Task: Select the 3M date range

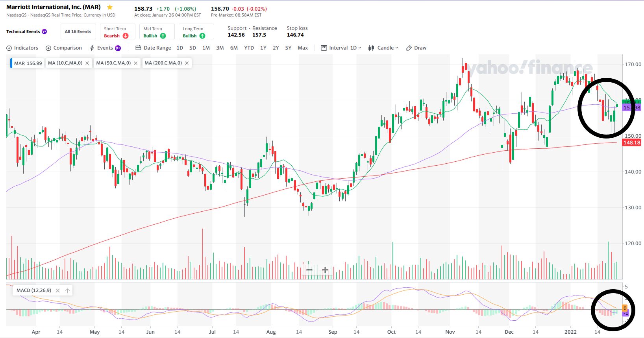Action: pyautogui.click(x=220, y=48)
